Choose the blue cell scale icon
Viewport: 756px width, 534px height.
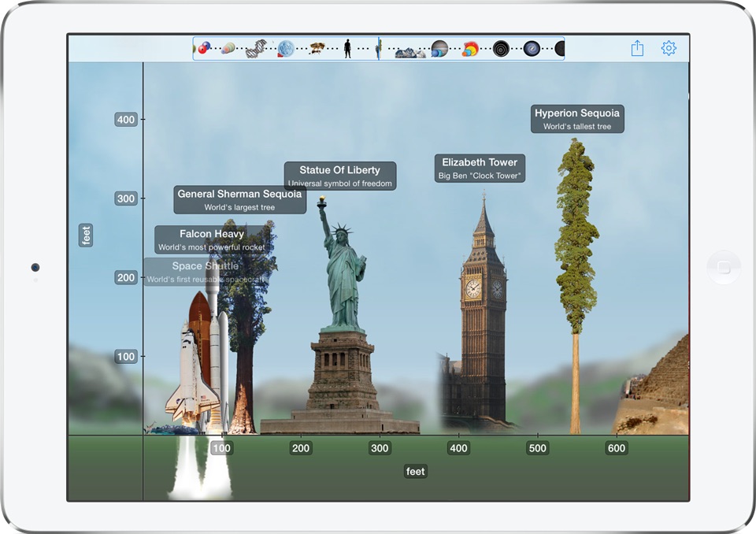click(x=285, y=49)
